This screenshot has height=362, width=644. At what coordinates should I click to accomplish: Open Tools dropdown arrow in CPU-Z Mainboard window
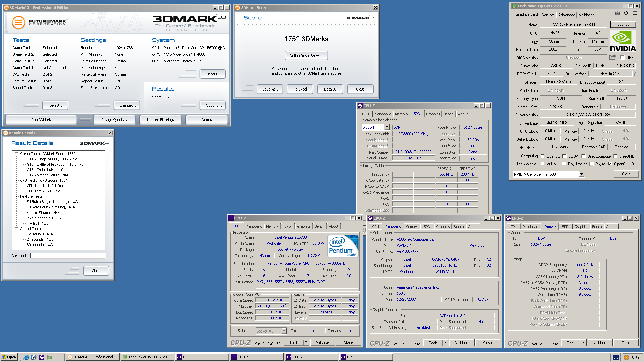[x=445, y=343]
